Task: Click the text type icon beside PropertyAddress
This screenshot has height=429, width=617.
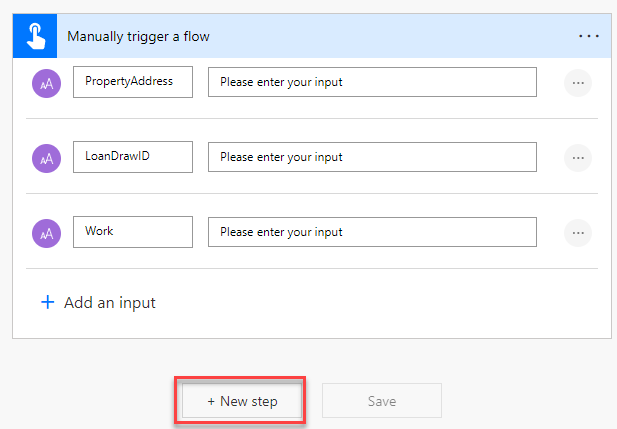Action: (46, 83)
